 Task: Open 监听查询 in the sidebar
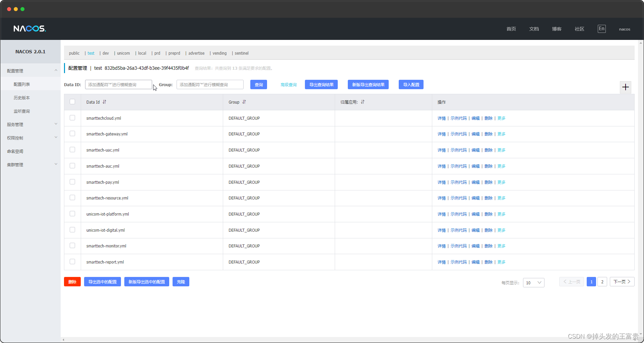pos(22,111)
